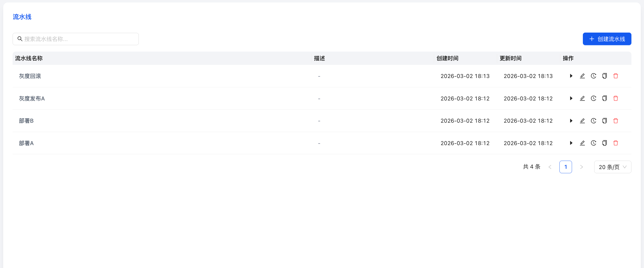644x268 pixels.
Task: Click the 创建流水线 button
Action: (x=607, y=39)
